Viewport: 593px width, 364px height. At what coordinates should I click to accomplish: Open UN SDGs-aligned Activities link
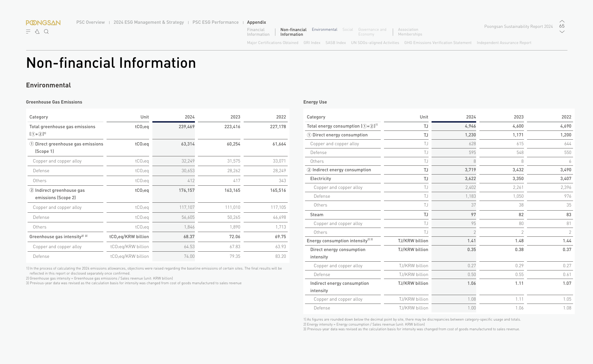tap(375, 43)
